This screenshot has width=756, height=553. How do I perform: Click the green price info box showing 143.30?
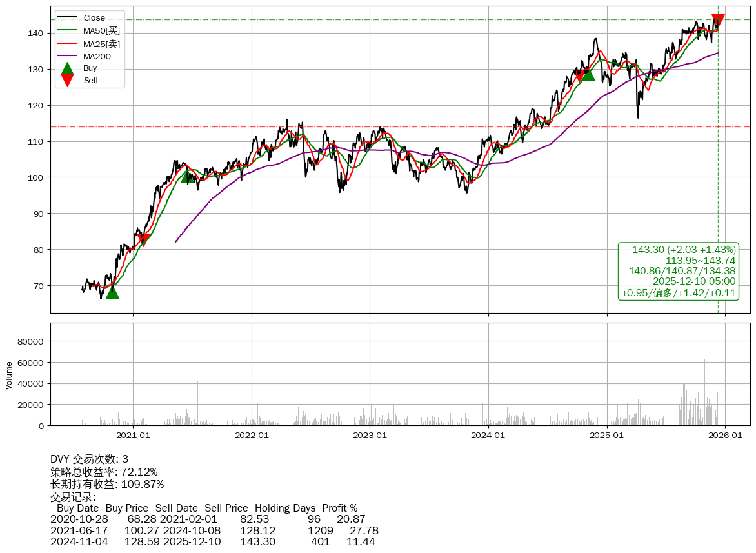[678, 272]
